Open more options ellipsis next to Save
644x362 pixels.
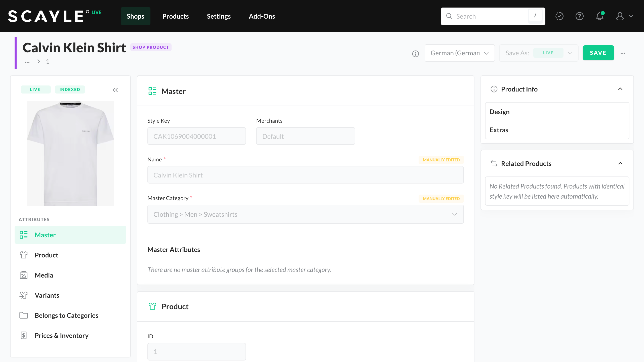click(x=623, y=53)
